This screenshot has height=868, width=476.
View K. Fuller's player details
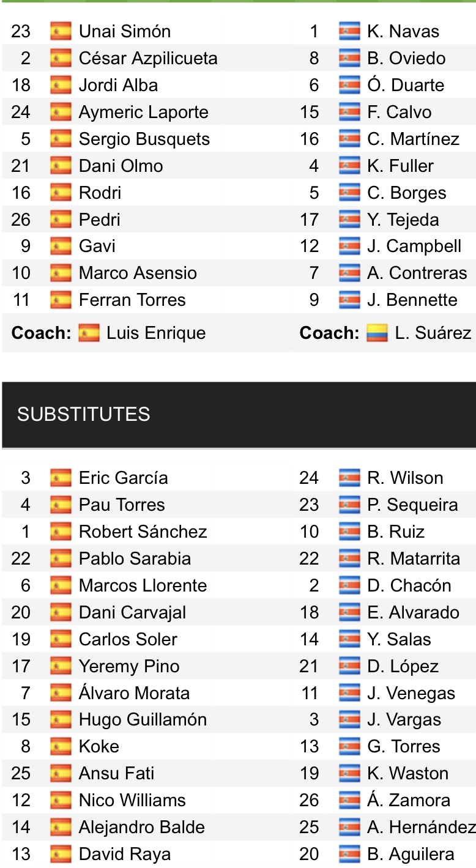pyautogui.click(x=400, y=166)
